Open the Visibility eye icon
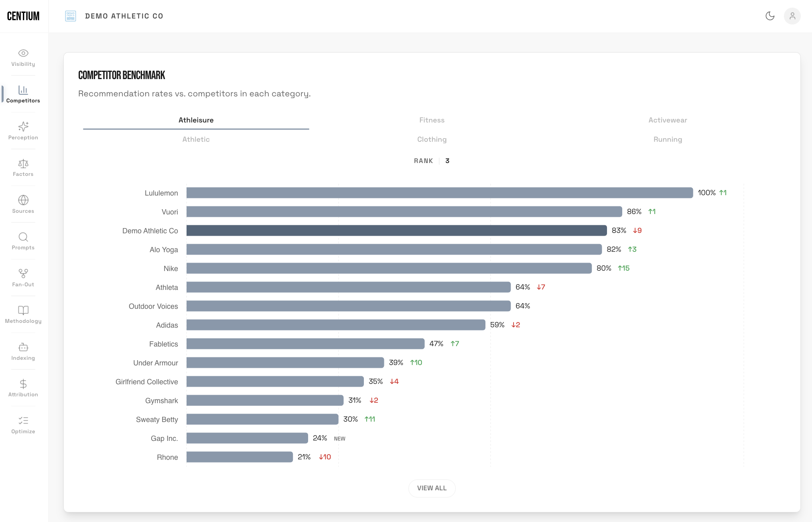The width and height of the screenshot is (812, 522). click(23, 53)
